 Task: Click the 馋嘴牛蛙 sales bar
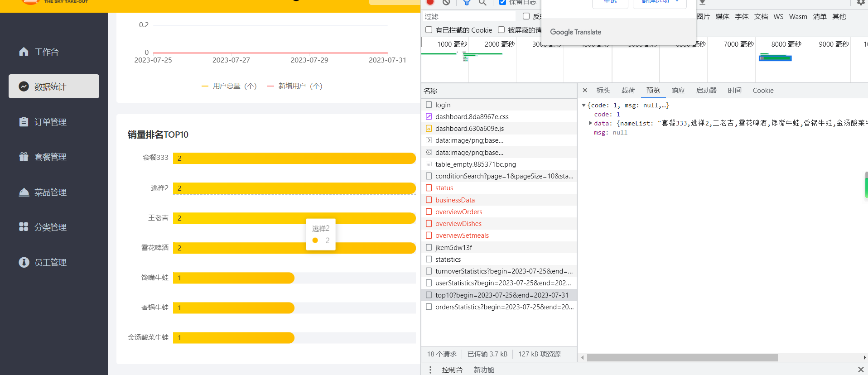point(234,278)
